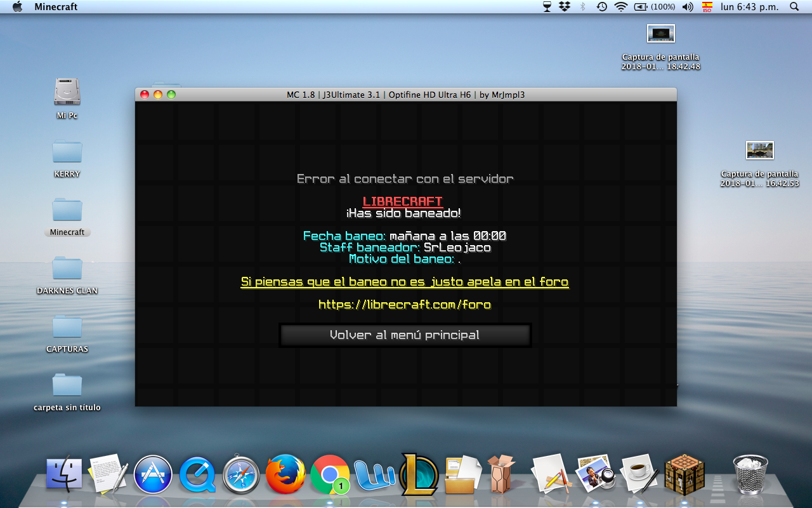
Task: Open Spanish ISO input source menu
Action: (707, 6)
